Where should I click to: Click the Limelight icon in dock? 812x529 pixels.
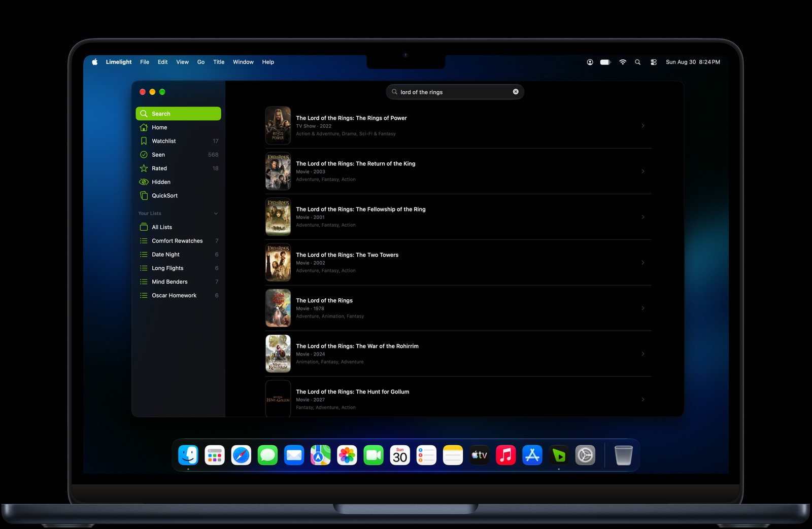(x=559, y=455)
